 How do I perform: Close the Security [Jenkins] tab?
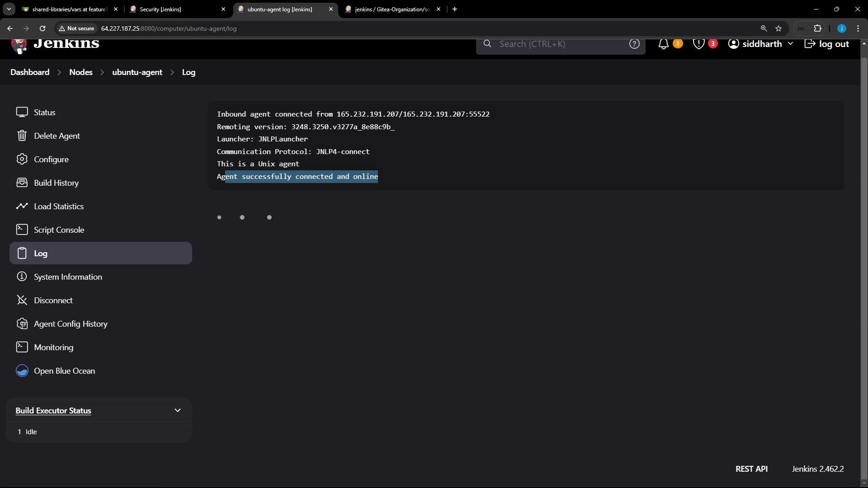point(223,9)
